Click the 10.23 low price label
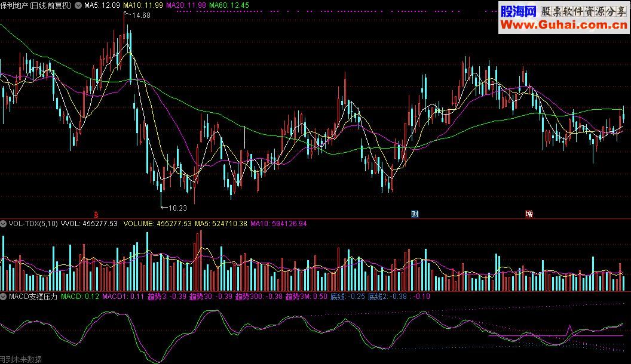The image size is (631, 364). point(177,208)
